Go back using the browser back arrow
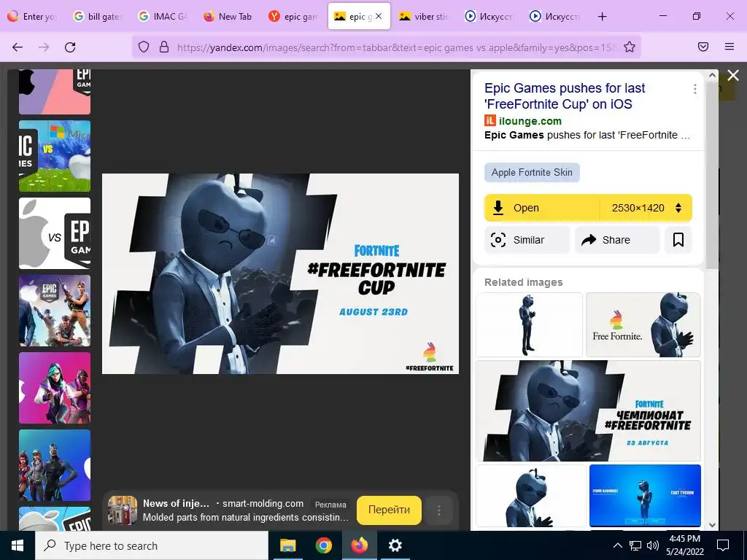Screen dimensions: 747x560 tap(18, 47)
